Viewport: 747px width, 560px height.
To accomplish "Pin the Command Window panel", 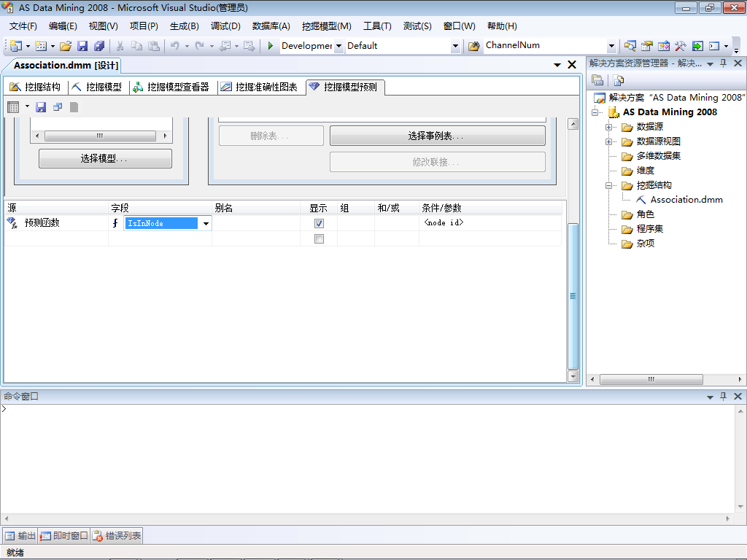I will tap(723, 396).
